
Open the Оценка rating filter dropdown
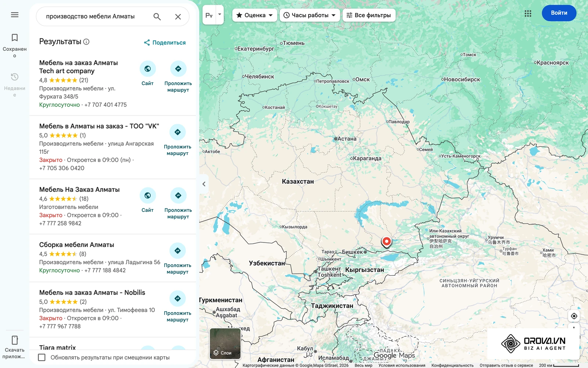[x=255, y=15]
